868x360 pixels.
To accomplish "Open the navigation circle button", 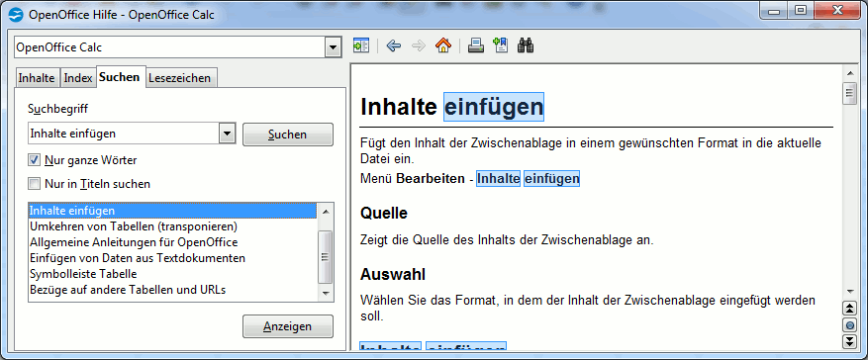I will (x=849, y=324).
